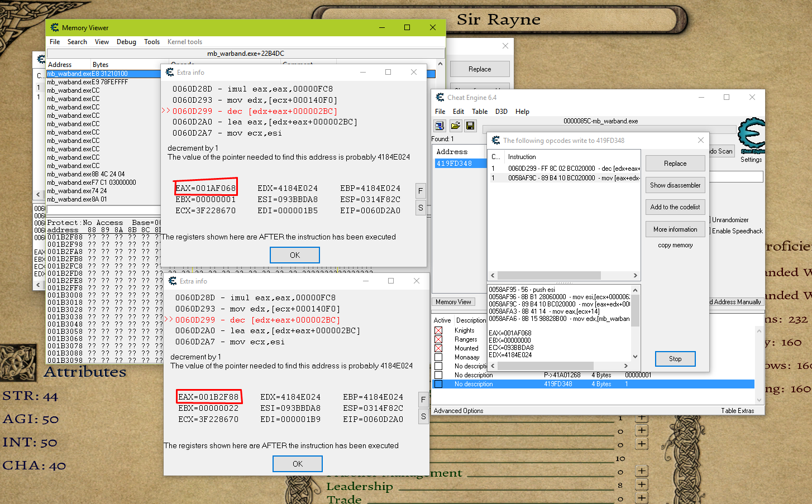
Task: Open Table Extras at Cheat Engine bottom
Action: [x=737, y=411]
